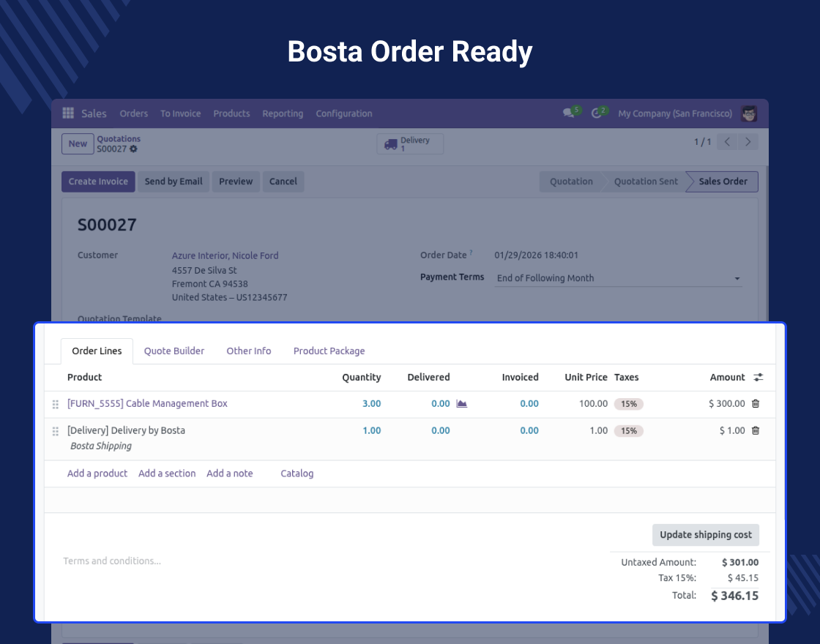Click quantity 1.00 of Delivery by Bosta

pyautogui.click(x=372, y=431)
